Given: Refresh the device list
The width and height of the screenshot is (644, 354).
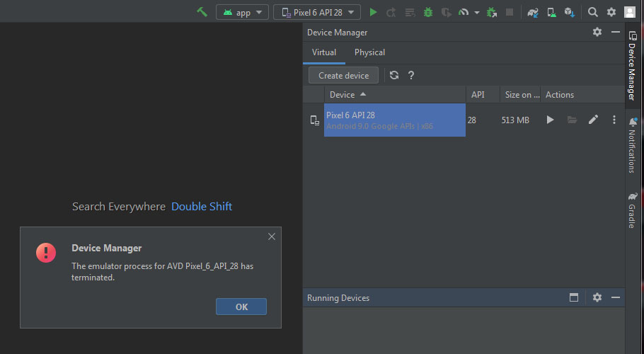Looking at the screenshot, I should point(394,75).
